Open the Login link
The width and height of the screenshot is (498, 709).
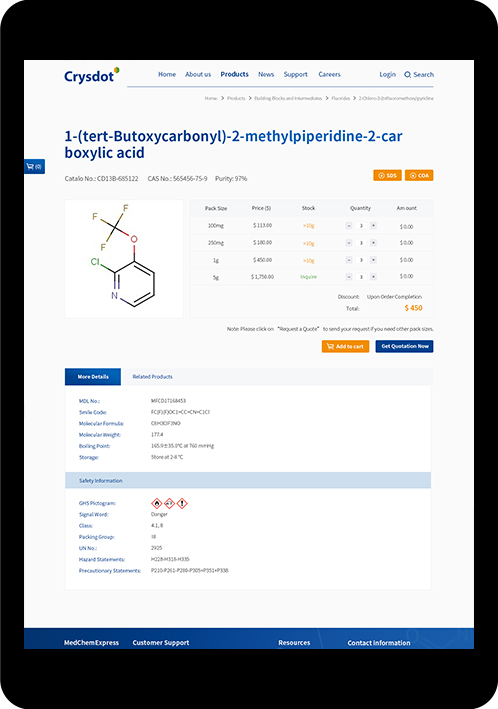[388, 75]
